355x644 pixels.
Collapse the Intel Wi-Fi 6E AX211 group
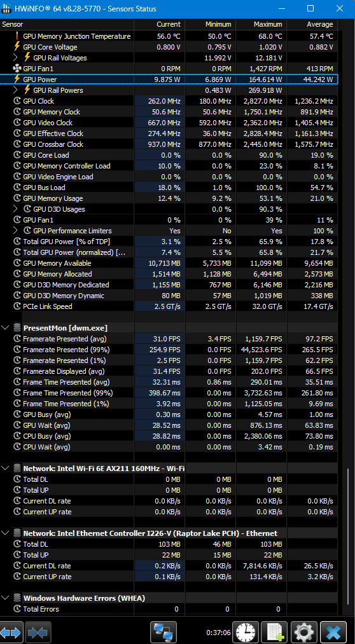[x=5, y=468]
